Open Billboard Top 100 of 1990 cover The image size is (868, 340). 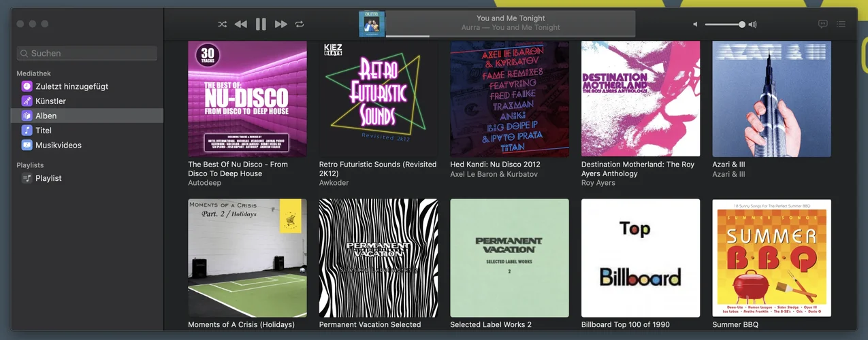click(641, 258)
